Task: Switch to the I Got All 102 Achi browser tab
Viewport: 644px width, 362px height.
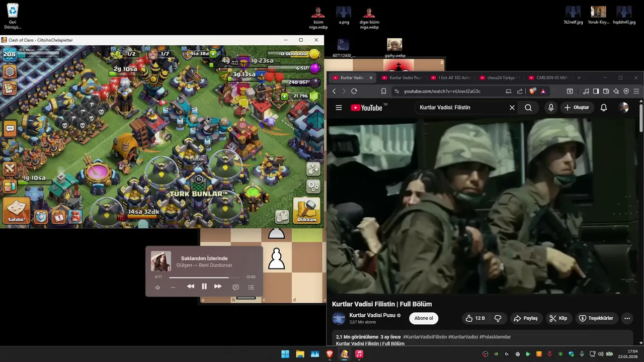Action: [x=451, y=78]
